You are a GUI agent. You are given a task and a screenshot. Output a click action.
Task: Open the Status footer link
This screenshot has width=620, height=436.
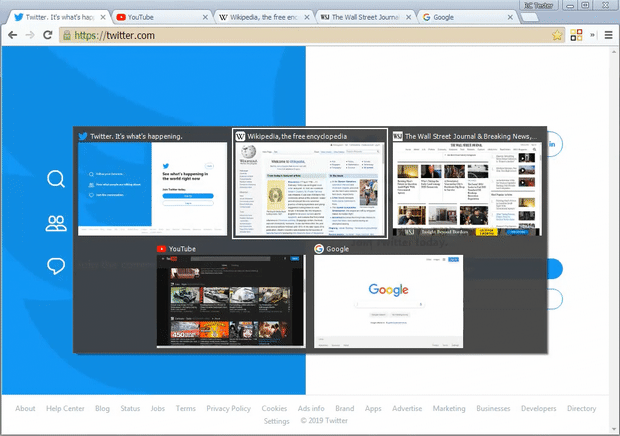[130, 408]
